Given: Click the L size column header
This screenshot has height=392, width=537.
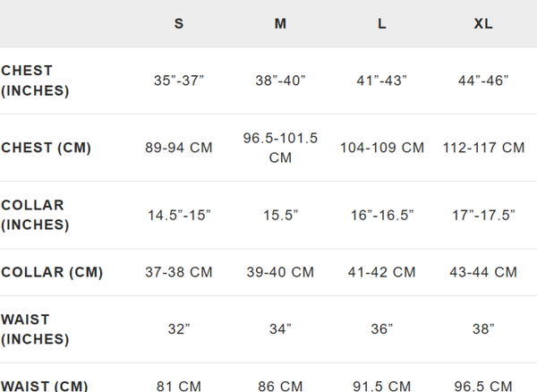Looking at the screenshot, I should tap(382, 24).
